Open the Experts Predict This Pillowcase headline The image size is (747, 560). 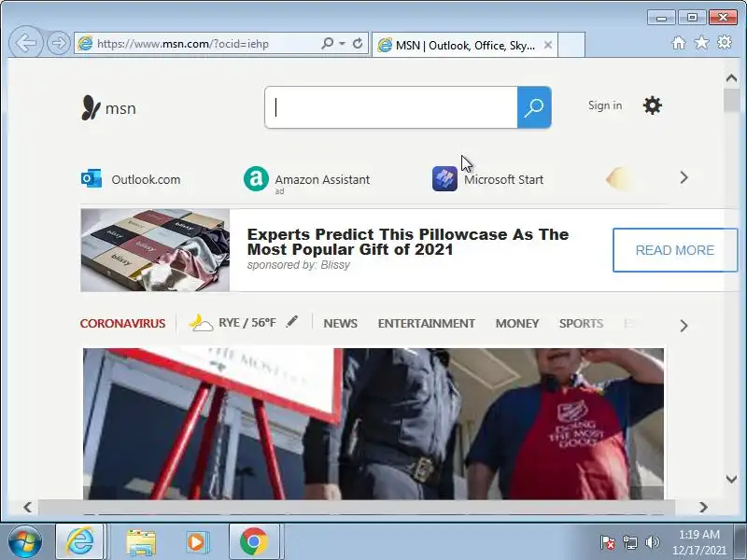click(408, 242)
